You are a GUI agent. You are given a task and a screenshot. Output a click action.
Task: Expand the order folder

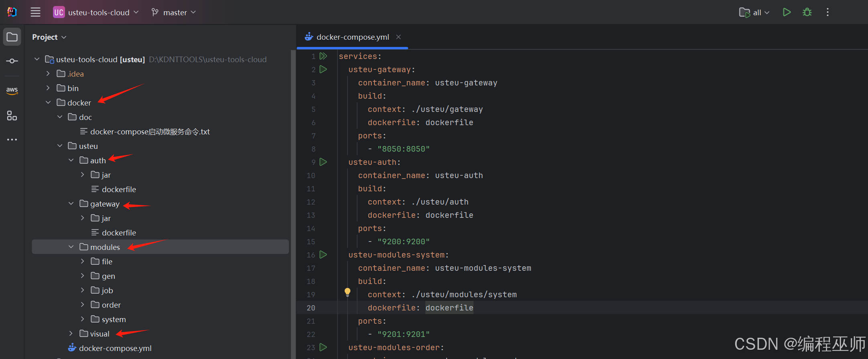(83, 305)
